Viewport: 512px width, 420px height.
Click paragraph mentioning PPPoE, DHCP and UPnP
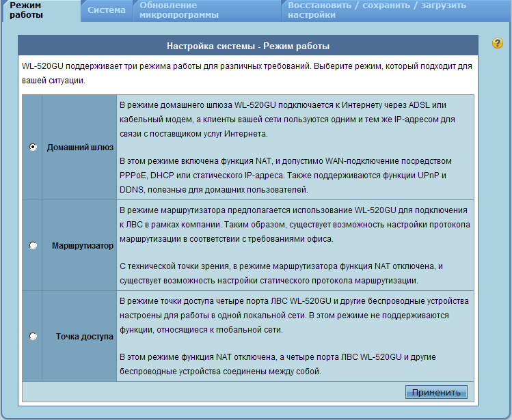pos(286,176)
